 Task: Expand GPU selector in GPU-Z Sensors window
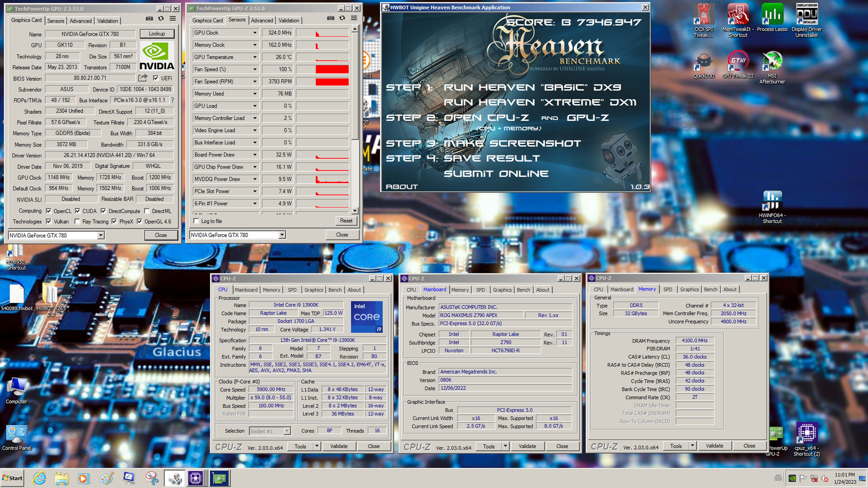[282, 235]
